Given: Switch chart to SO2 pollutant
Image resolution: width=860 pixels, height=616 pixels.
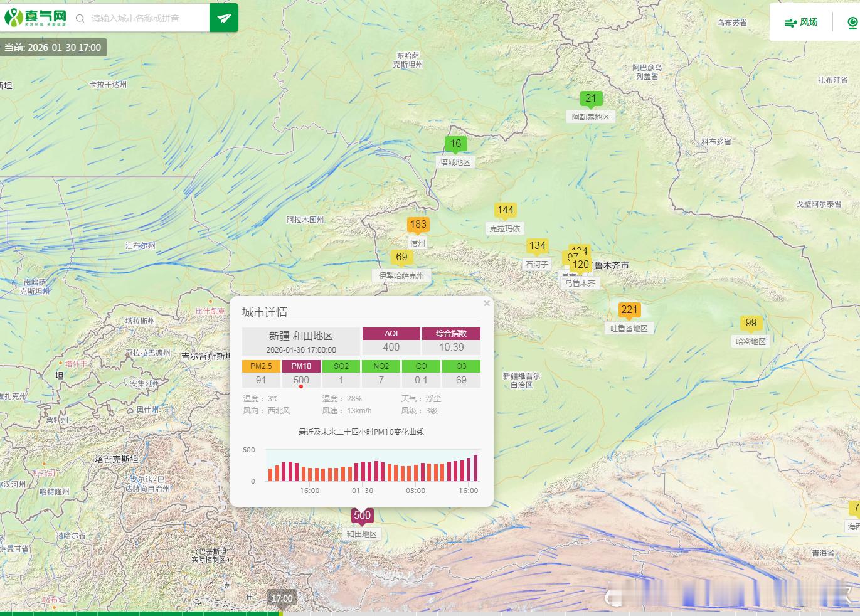Looking at the screenshot, I should 341,366.
